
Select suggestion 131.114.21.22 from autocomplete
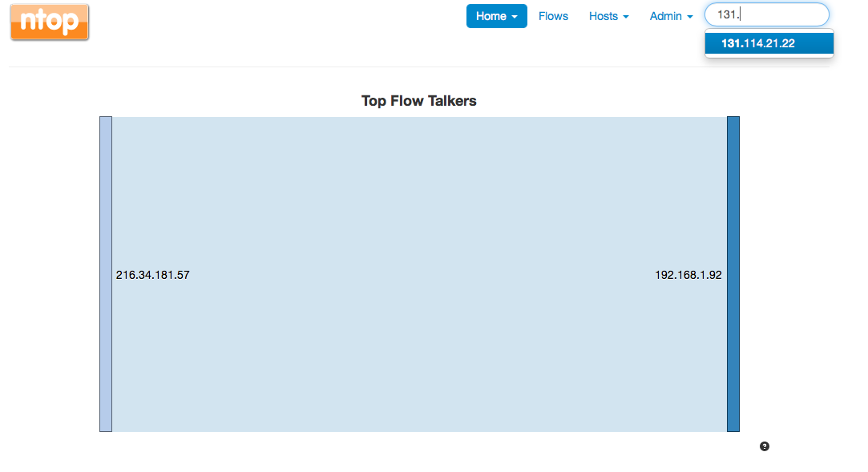769,43
